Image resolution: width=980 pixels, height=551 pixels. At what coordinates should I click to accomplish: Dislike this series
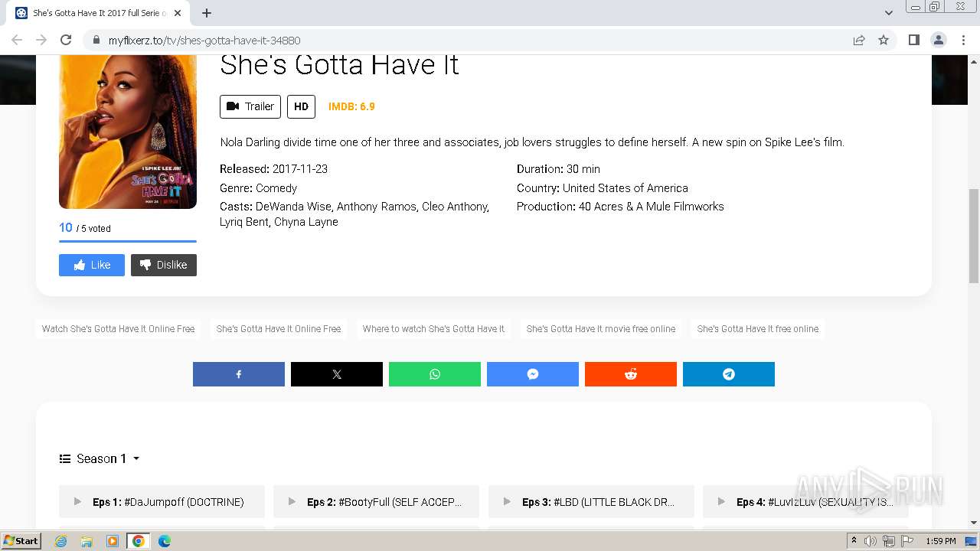pyautogui.click(x=164, y=265)
